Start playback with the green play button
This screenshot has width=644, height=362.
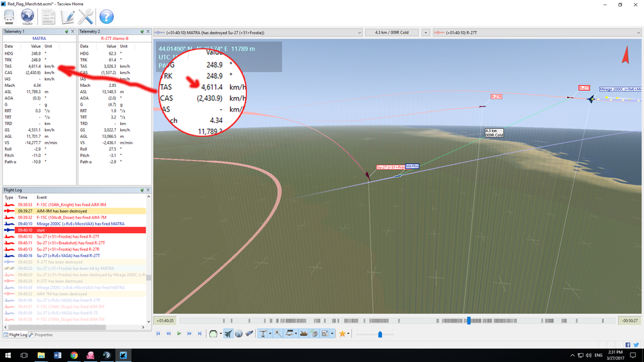tap(179, 334)
